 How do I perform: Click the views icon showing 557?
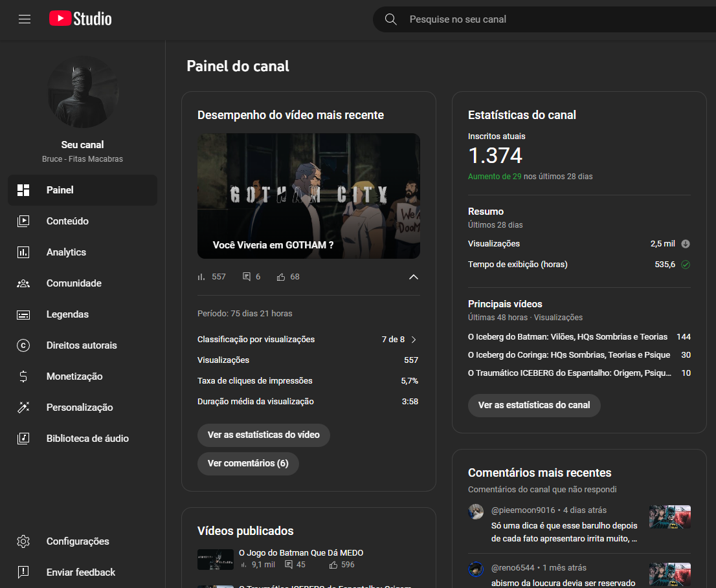[201, 277]
